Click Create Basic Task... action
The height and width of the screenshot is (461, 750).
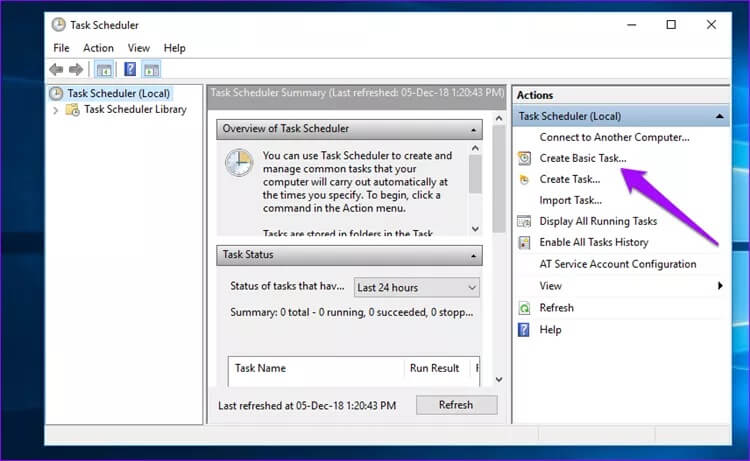coord(583,158)
